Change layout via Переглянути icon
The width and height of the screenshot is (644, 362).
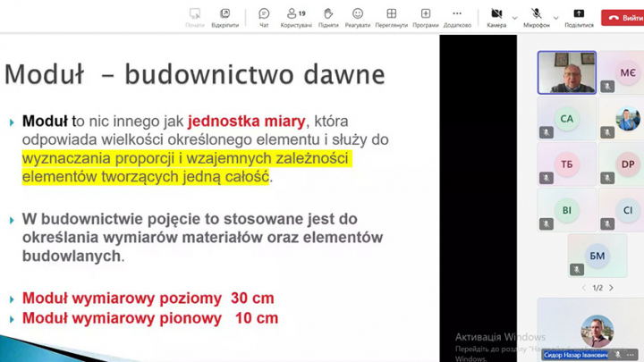pyautogui.click(x=391, y=16)
